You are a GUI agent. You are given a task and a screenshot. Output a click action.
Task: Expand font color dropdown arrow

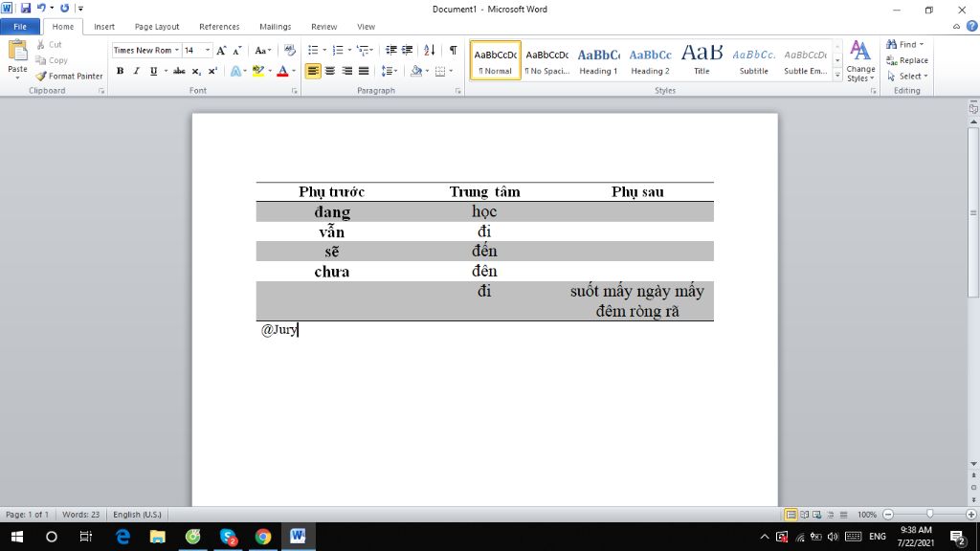pos(294,71)
